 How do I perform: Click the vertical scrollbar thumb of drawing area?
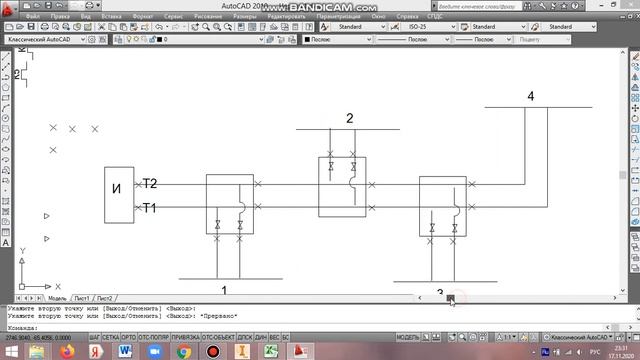coord(622,175)
